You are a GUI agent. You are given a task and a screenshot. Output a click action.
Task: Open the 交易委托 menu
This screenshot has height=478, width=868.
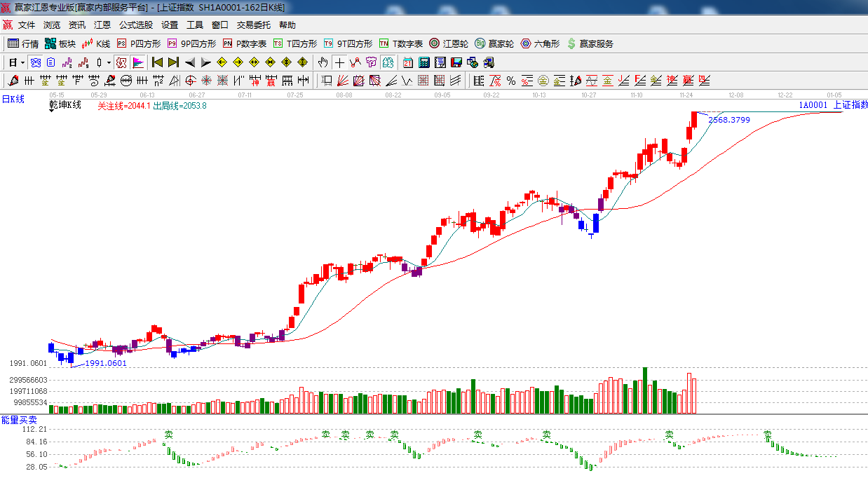click(253, 25)
